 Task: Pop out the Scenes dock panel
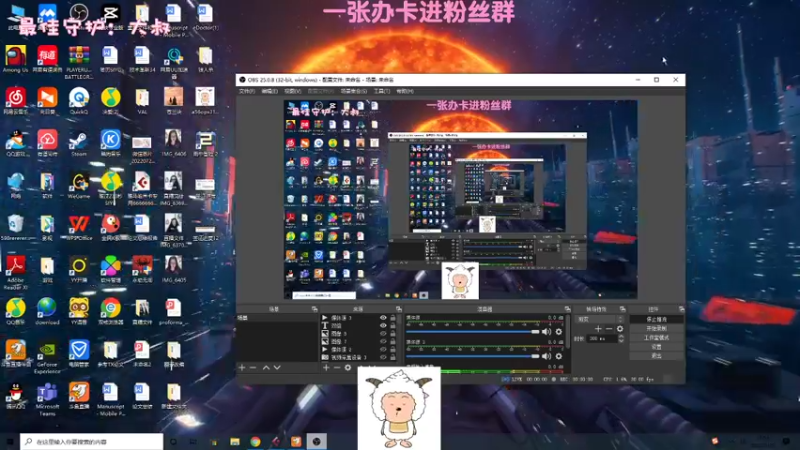[314, 309]
